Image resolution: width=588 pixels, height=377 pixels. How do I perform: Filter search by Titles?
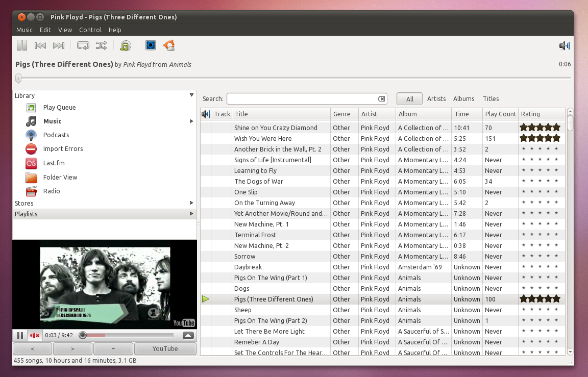pos(491,98)
